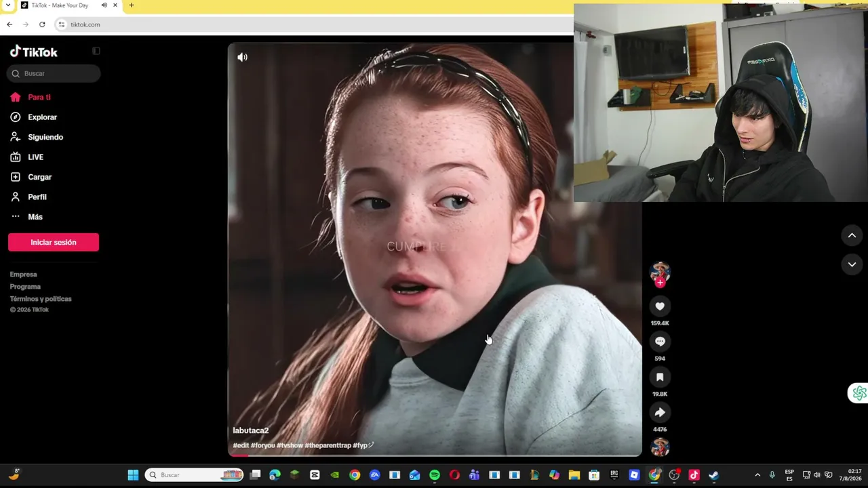Image resolution: width=868 pixels, height=488 pixels.
Task: Open the labutaca2 username link
Action: coord(251,430)
